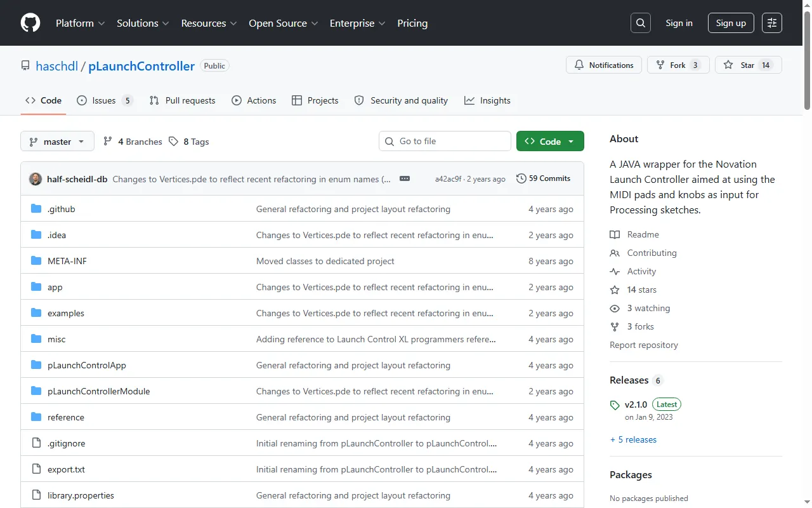812x508 pixels.
Task: Open commit hash a42ac9f
Action: click(449, 179)
